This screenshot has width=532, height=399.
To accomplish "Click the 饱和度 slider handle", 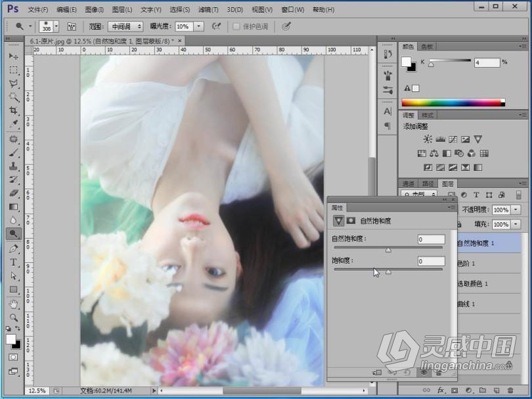I will coord(388,272).
